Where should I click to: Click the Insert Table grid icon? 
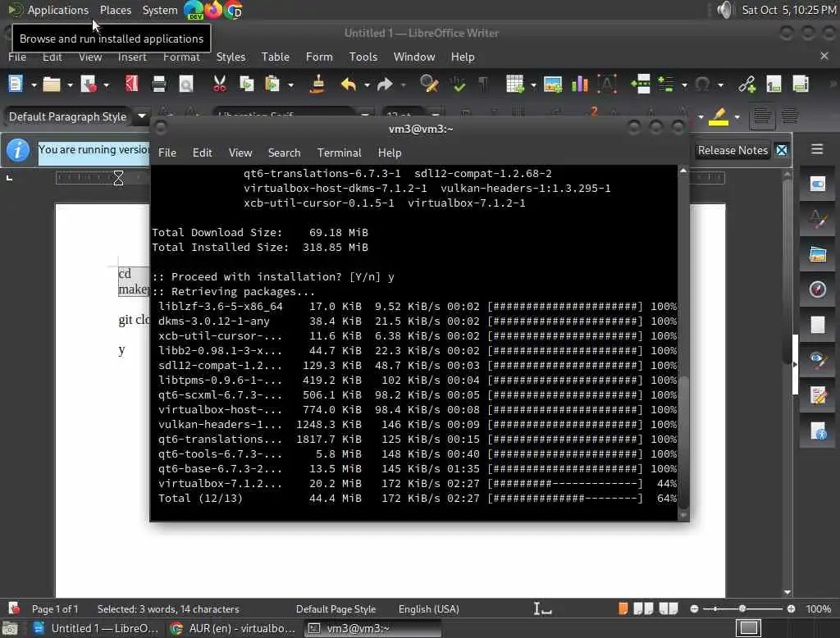tap(515, 84)
